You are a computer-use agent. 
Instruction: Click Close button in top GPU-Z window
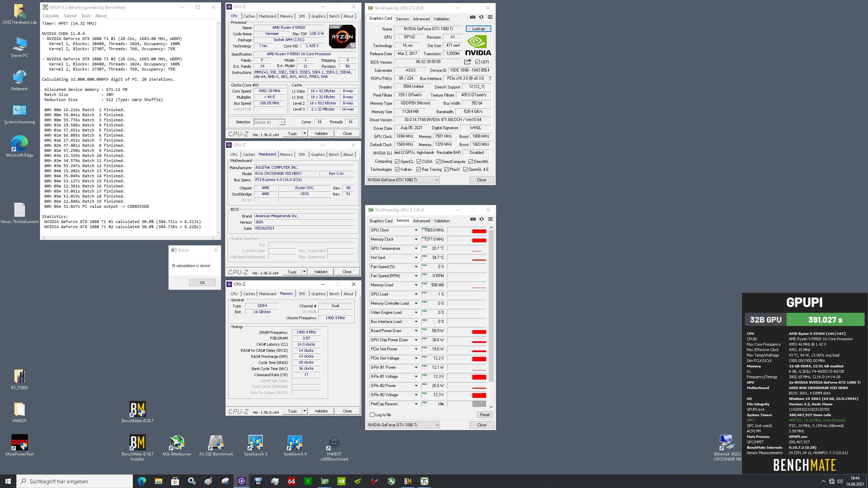(481, 180)
